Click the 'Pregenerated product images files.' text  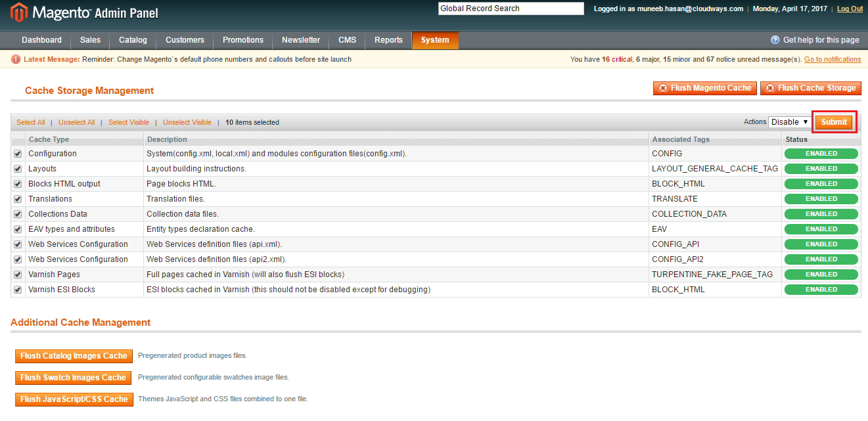[x=193, y=356]
